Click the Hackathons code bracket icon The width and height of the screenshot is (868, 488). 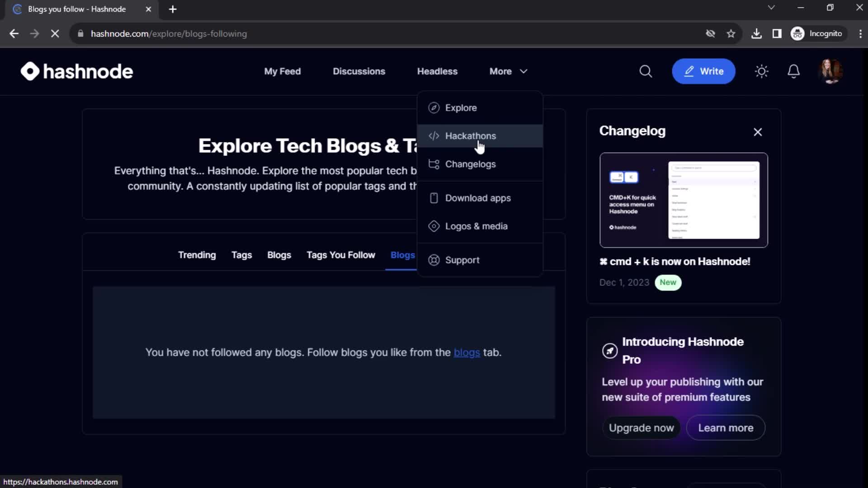point(434,135)
